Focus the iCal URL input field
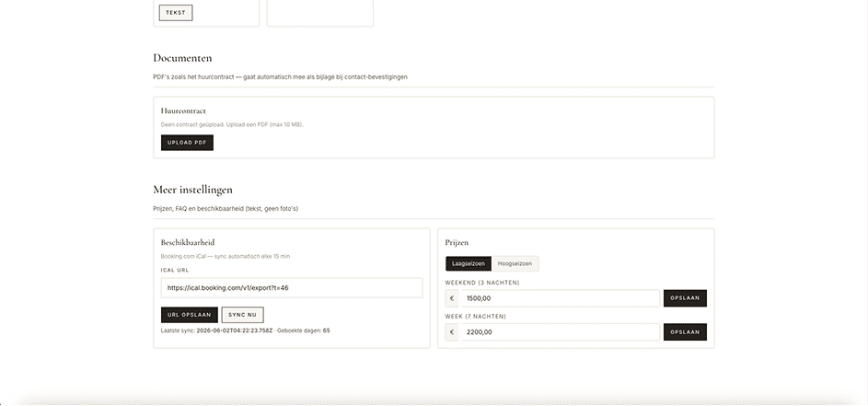The height and width of the screenshot is (406, 868). [x=292, y=288]
